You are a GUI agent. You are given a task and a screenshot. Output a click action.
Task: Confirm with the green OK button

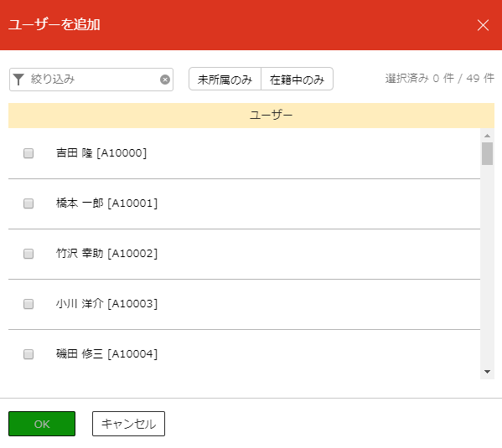[x=42, y=424]
